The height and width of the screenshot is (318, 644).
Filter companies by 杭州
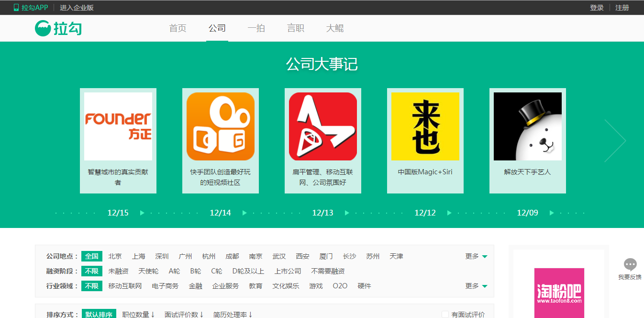tap(209, 256)
